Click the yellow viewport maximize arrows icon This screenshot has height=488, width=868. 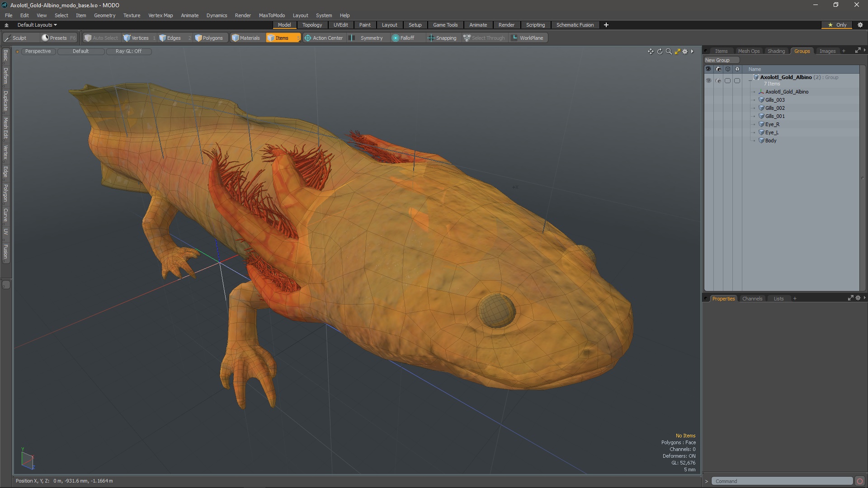coord(677,52)
